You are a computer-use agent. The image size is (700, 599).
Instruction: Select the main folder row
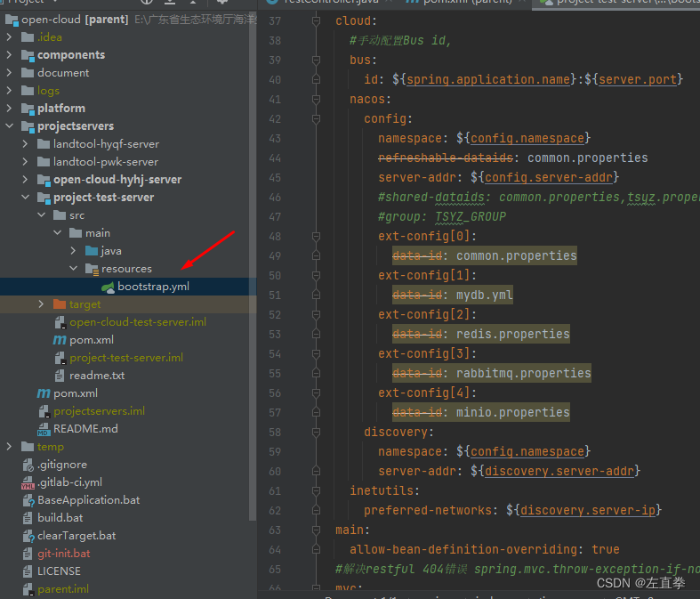coord(128,233)
